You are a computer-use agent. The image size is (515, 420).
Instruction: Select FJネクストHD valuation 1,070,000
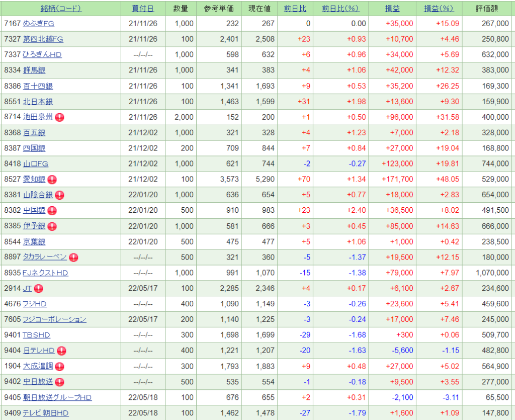[x=492, y=273]
